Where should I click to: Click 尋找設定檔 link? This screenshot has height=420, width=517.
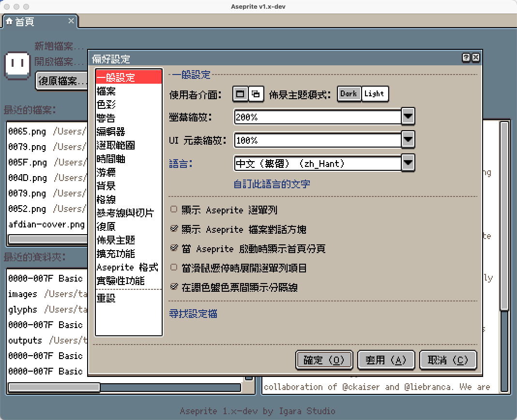pos(193,314)
